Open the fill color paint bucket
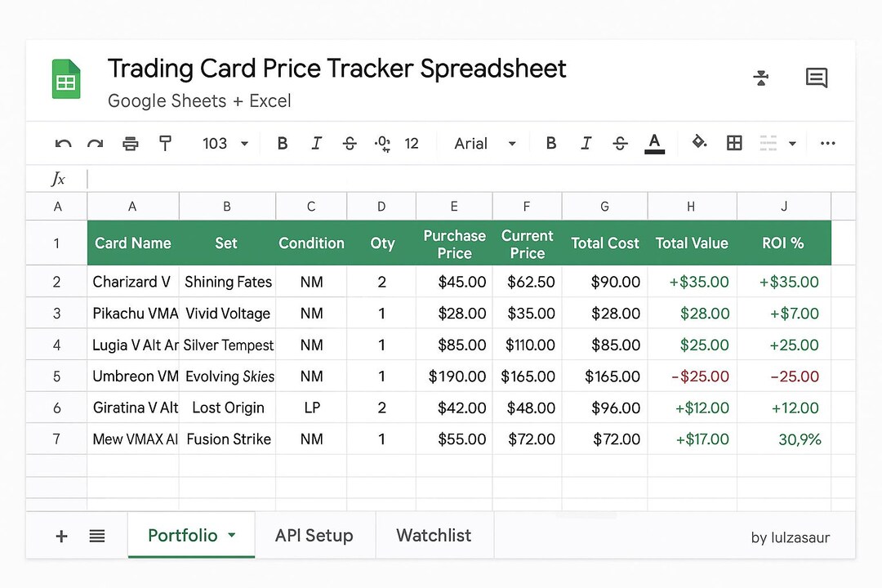Viewport: 882px width, 588px height. [x=699, y=142]
